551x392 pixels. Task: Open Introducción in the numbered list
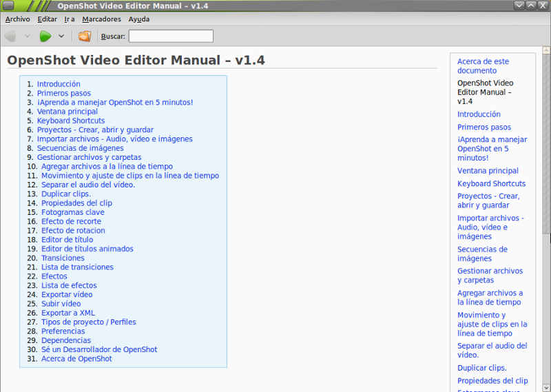point(59,84)
